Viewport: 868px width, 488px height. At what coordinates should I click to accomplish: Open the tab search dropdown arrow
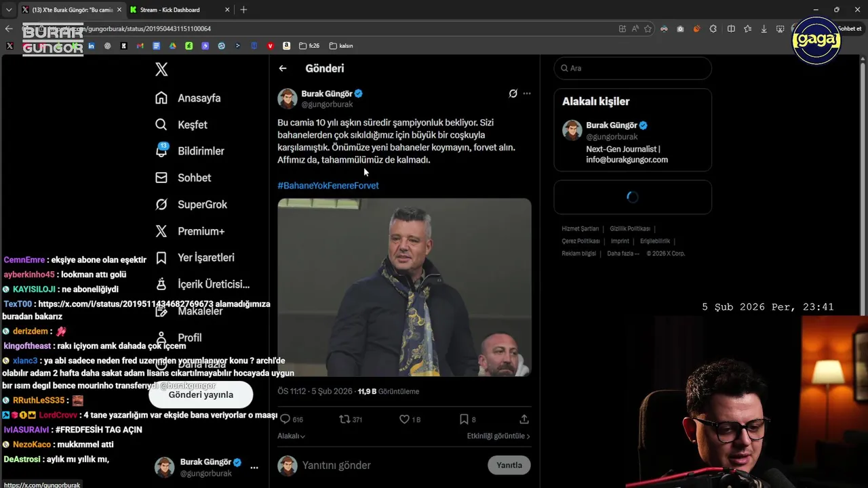8,9
